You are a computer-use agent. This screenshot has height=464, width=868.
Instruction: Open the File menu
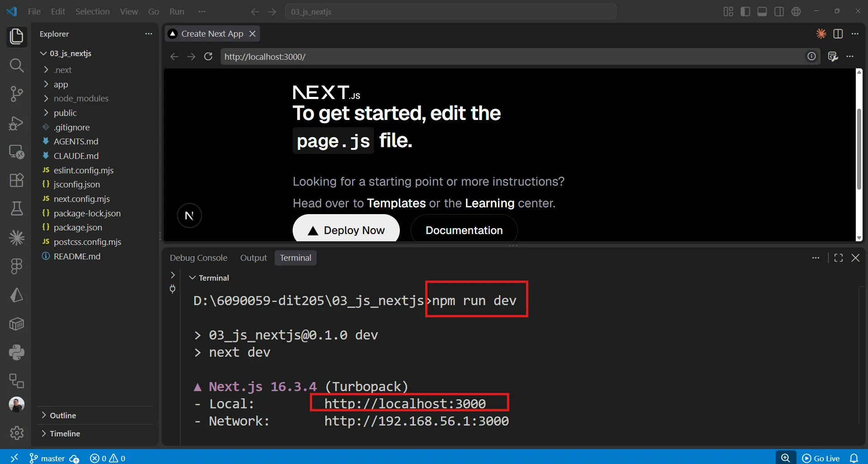(x=34, y=11)
